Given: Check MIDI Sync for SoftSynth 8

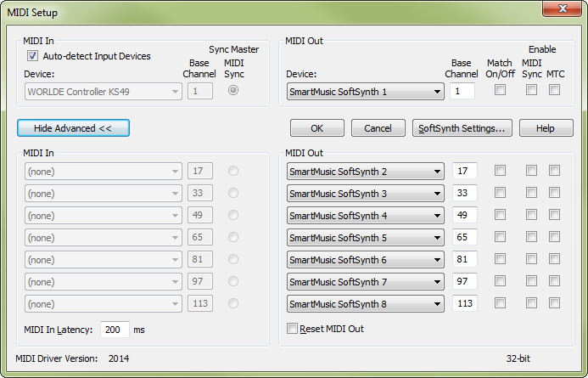Looking at the screenshot, I should click(x=531, y=303).
